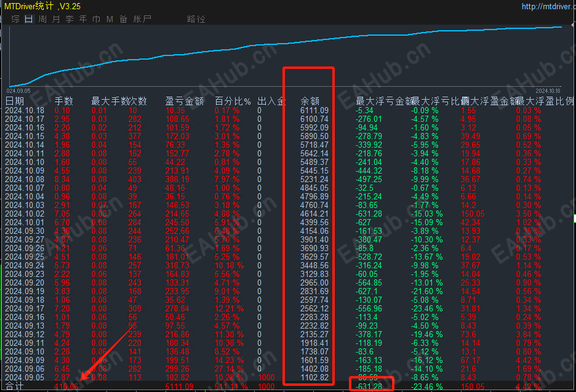Click floating loss -631.28 in 2024.10.02 row

point(369,214)
